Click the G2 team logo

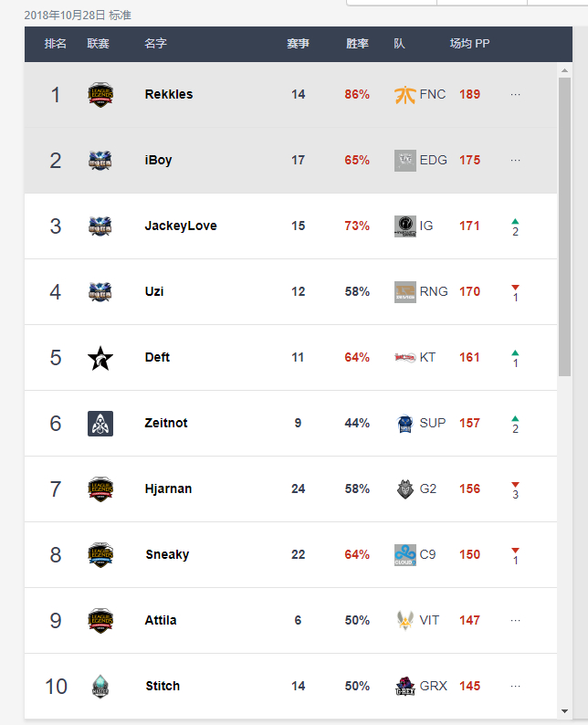click(x=405, y=489)
